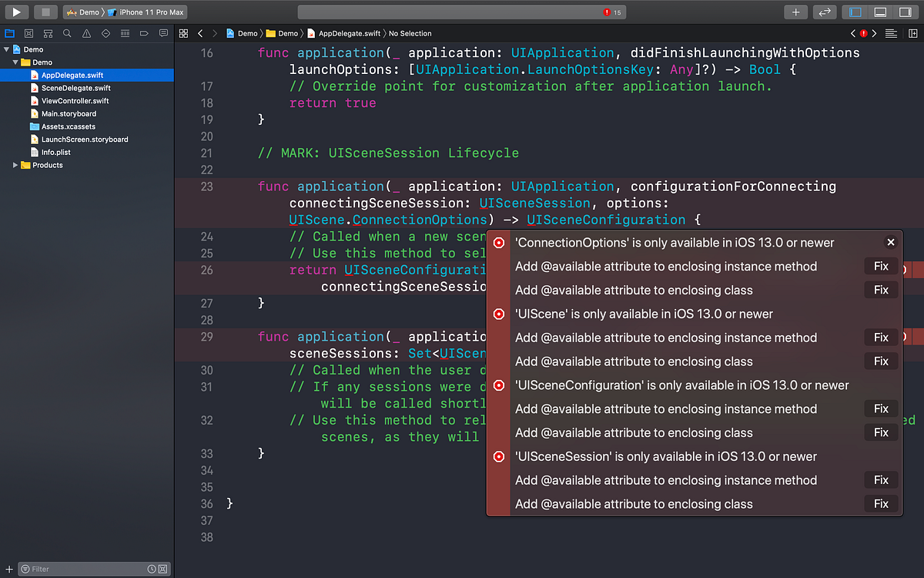The image size is (924, 578).
Task: Select the Breakpoint navigator tag icon
Action: tap(144, 33)
